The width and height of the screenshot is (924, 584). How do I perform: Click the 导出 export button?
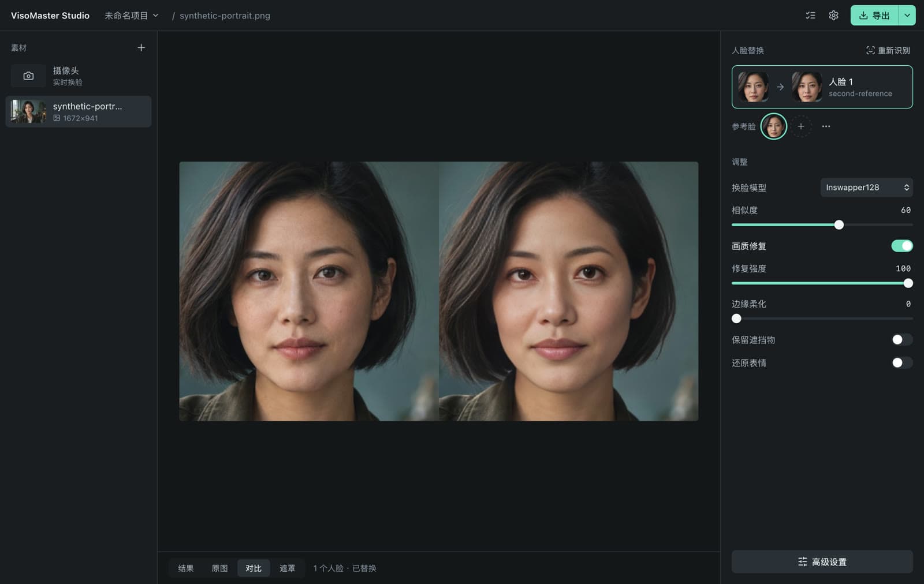(874, 16)
